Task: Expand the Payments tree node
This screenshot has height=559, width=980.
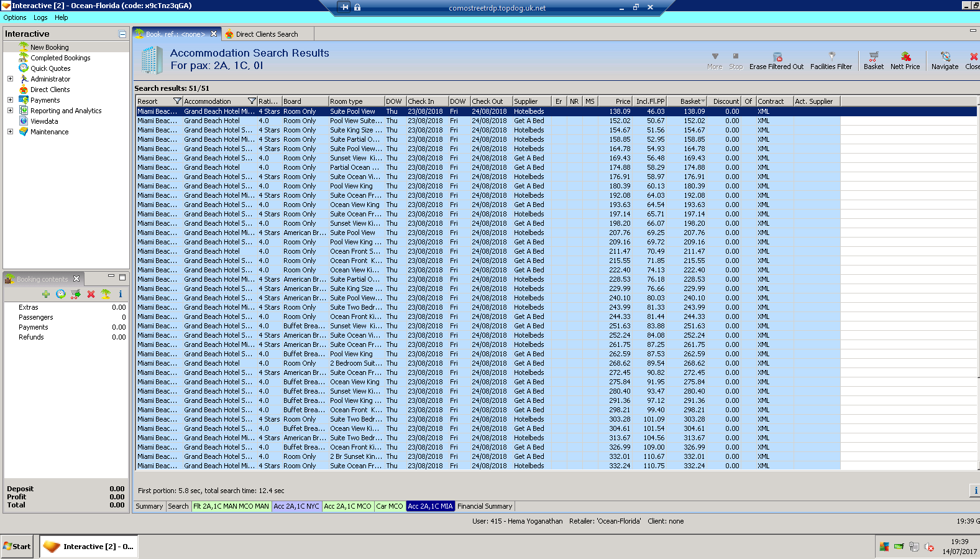Action: point(10,100)
